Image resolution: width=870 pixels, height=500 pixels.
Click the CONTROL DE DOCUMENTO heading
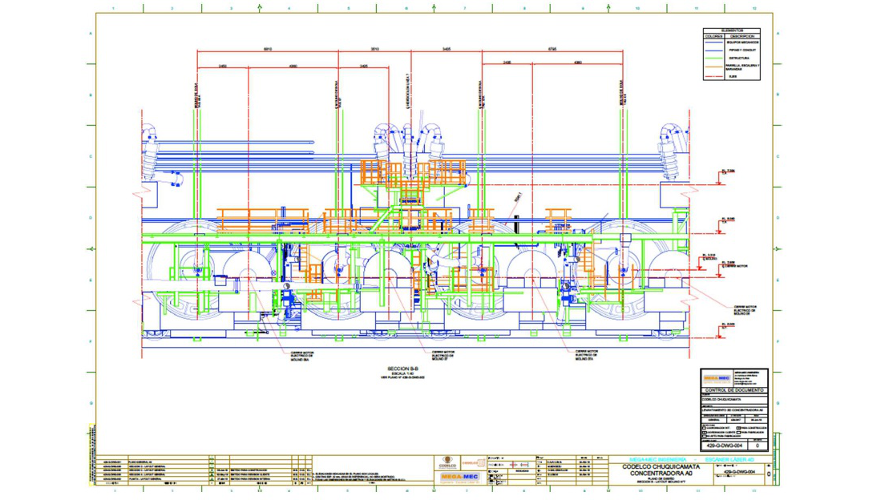(733, 390)
